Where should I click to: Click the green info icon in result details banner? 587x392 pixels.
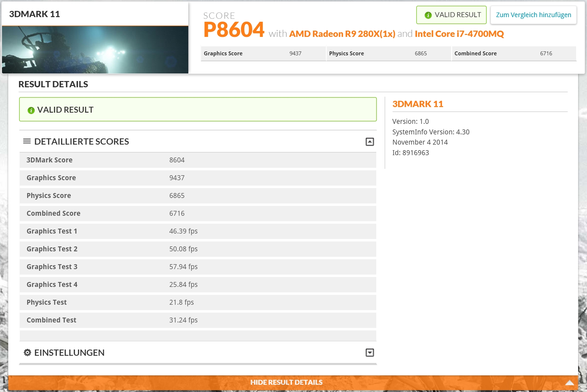[31, 110]
